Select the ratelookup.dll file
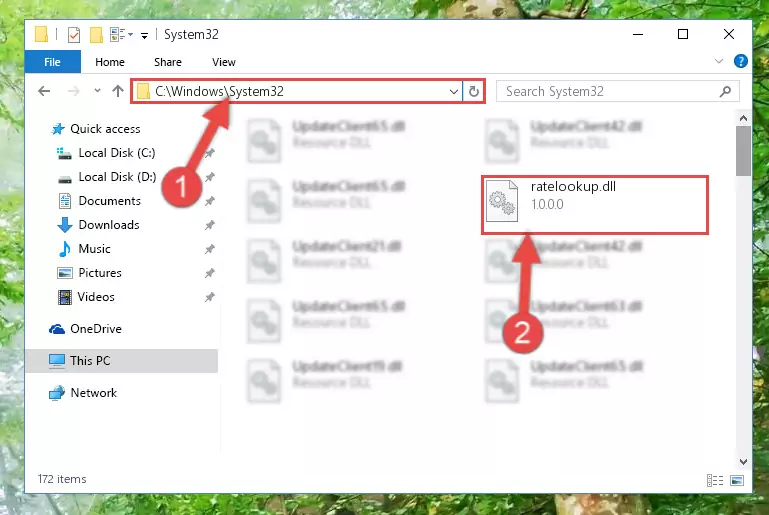 click(x=595, y=204)
